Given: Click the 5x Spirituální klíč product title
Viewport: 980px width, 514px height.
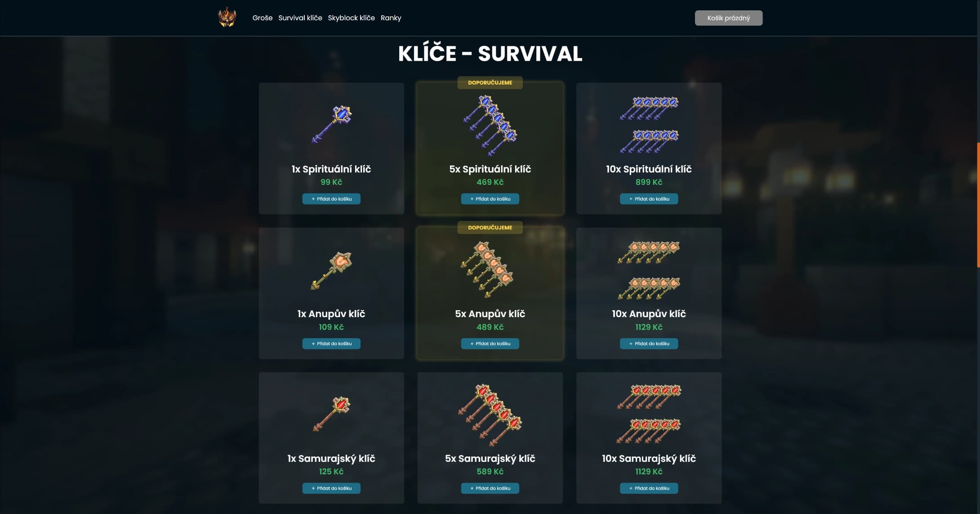Looking at the screenshot, I should pyautogui.click(x=490, y=169).
